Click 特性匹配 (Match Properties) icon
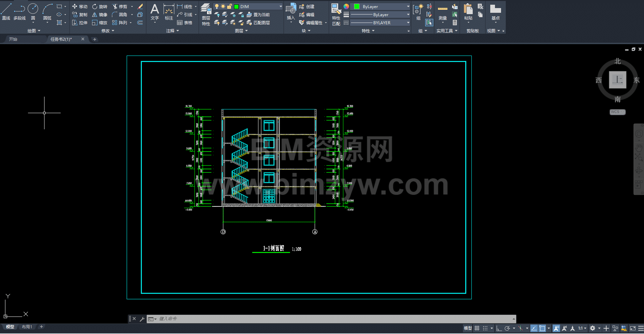 [x=336, y=14]
